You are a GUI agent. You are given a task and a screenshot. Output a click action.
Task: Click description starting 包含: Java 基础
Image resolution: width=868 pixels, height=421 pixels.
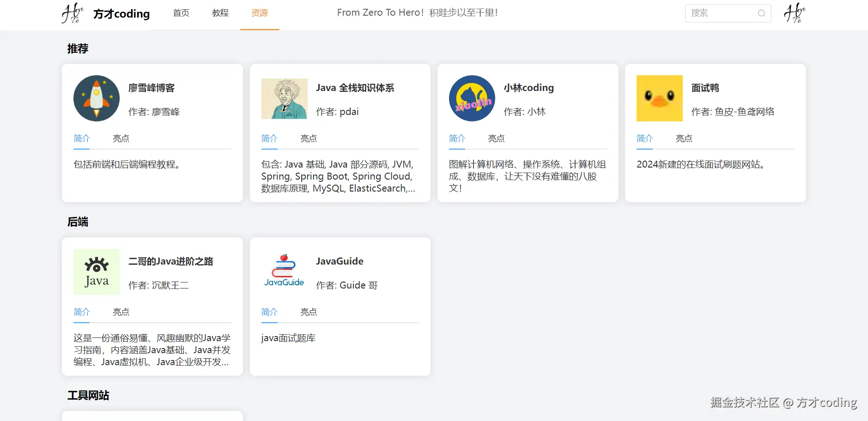click(x=338, y=176)
